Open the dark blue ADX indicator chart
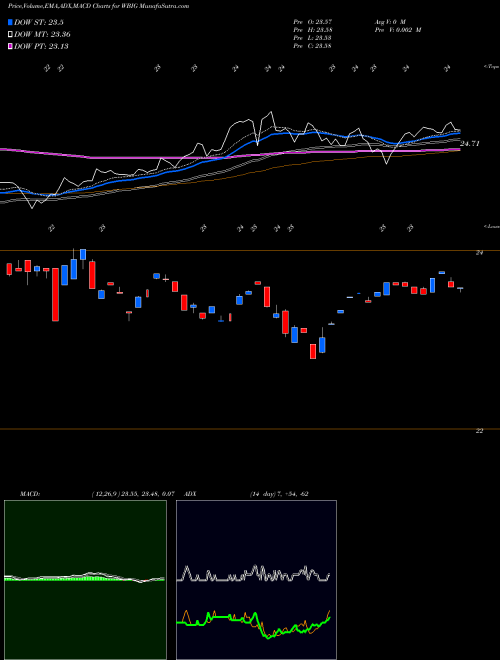The height and width of the screenshot is (660, 500). coord(256,580)
